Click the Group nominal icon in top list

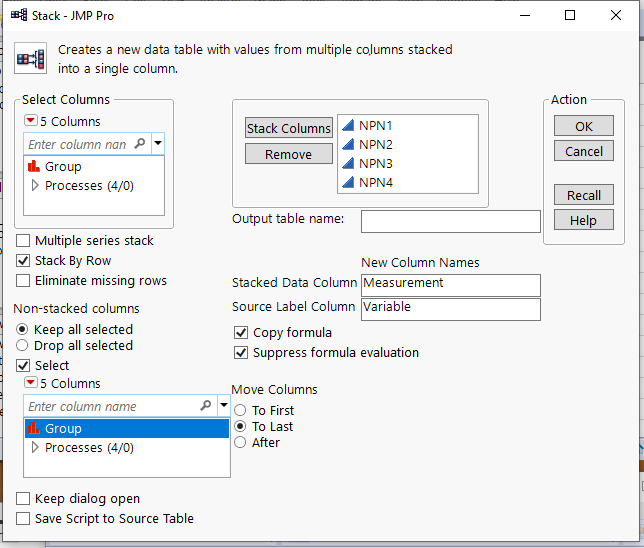pos(33,167)
